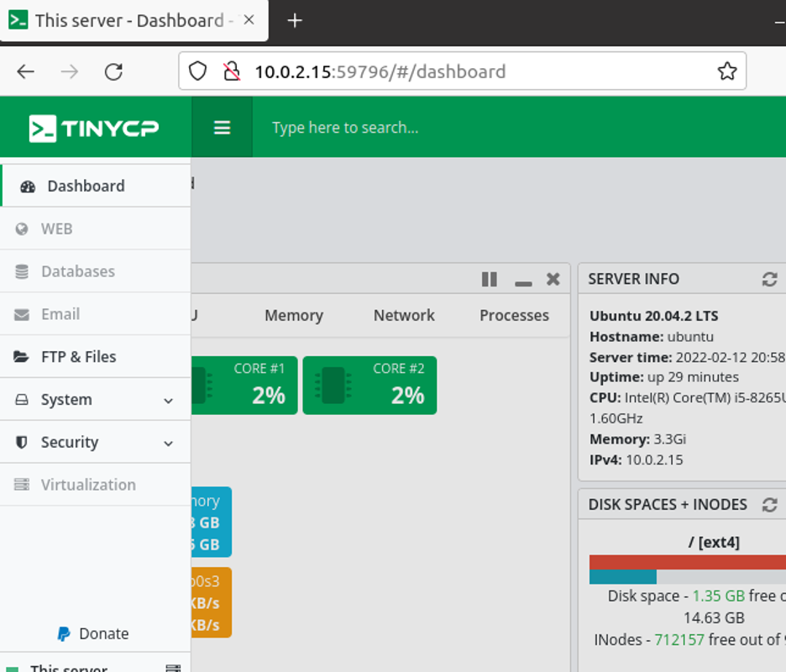This screenshot has width=786, height=672.
Task: Switch to the Memory tab
Action: [294, 316]
